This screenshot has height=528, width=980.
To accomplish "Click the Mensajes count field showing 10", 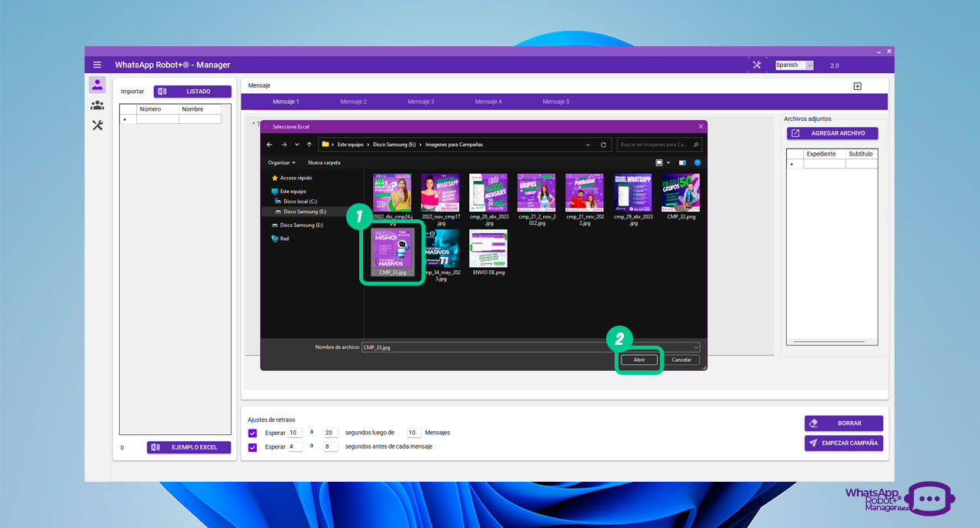I will coord(414,433).
